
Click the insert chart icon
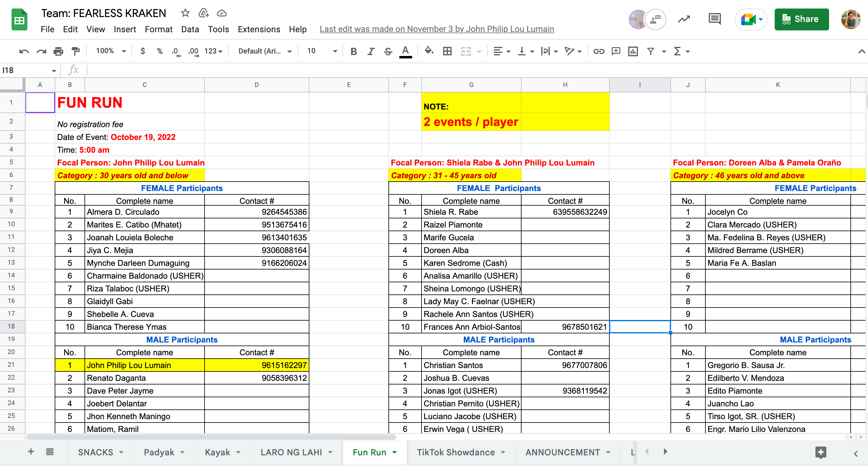[x=633, y=51]
